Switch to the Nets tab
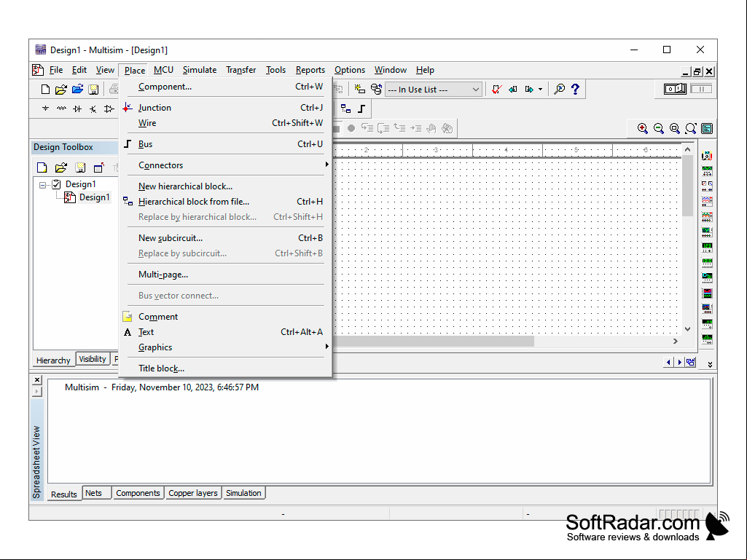 click(97, 493)
